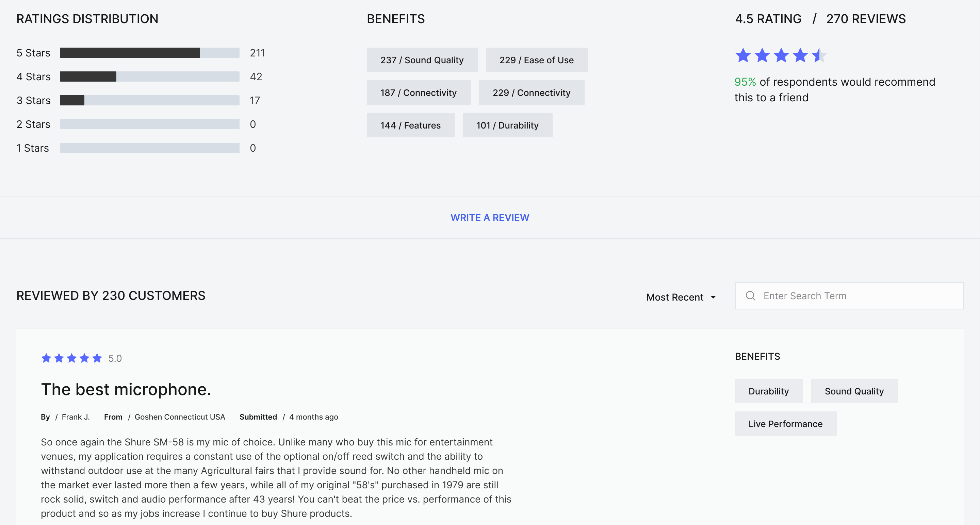Viewport: 980px width, 525px height.
Task: Click the overall rating stars
Action: tap(780, 55)
